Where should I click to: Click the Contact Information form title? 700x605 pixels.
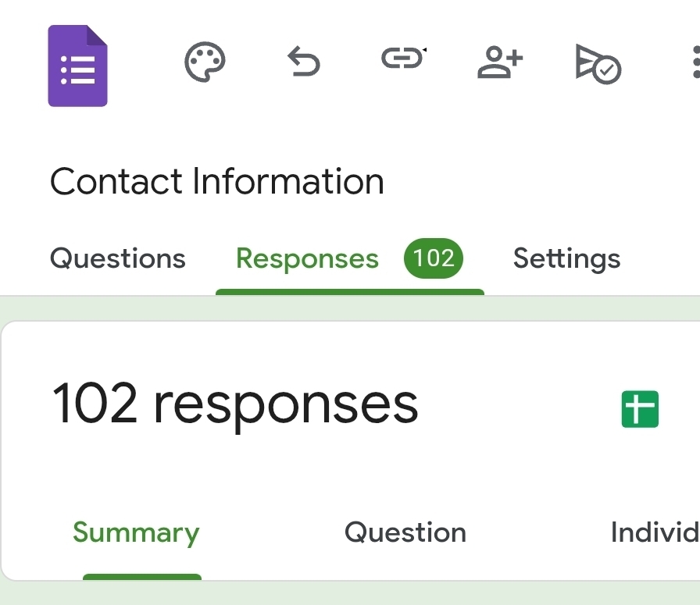point(217,182)
